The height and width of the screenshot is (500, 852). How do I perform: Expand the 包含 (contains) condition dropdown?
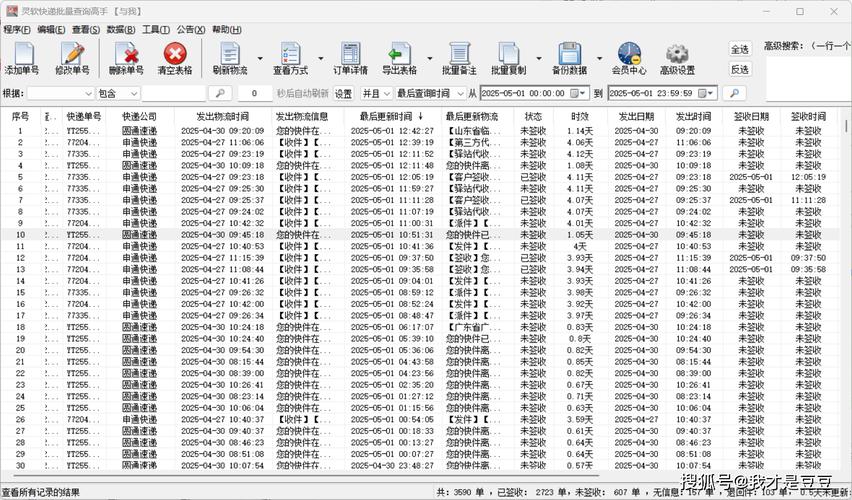132,93
